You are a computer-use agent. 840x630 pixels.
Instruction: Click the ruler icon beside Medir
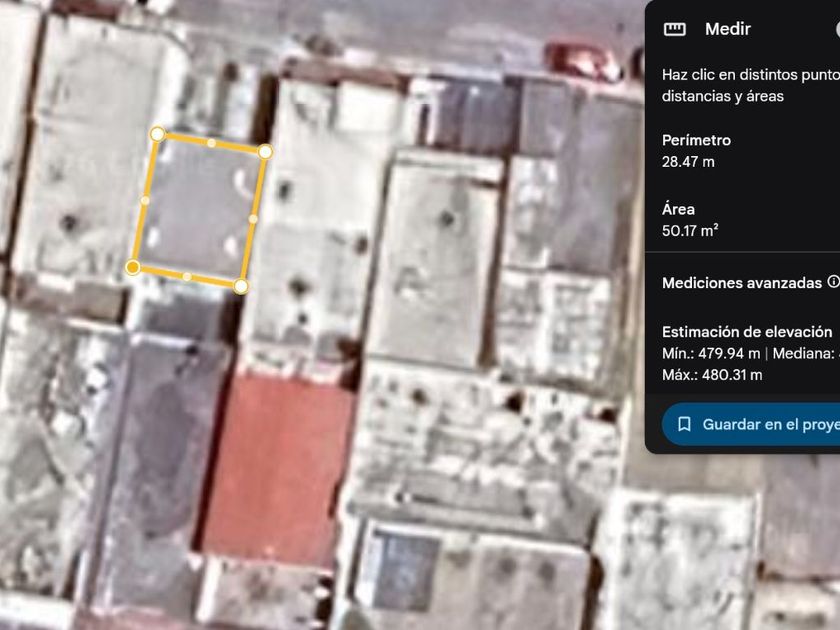click(x=674, y=29)
